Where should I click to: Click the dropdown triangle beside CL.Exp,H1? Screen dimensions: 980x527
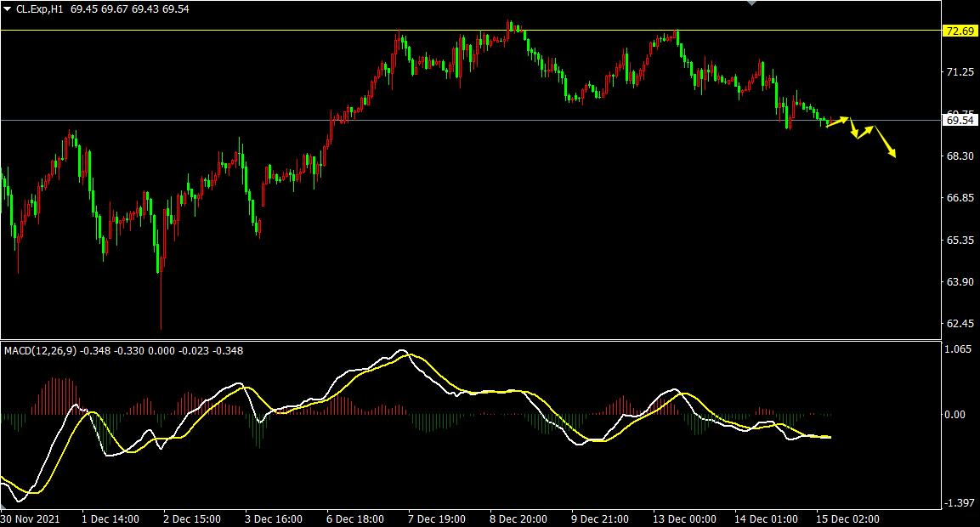pos(8,8)
